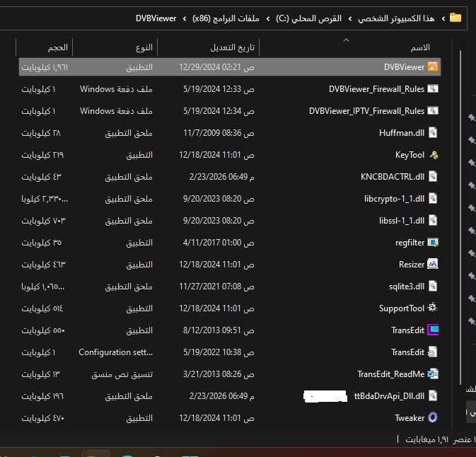Select the SupportTool gear icon
The height and width of the screenshot is (457, 476).
tap(433, 308)
